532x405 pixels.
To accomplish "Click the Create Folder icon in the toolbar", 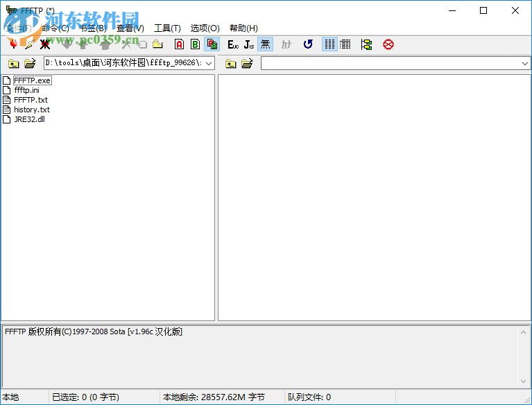I will click(x=157, y=44).
